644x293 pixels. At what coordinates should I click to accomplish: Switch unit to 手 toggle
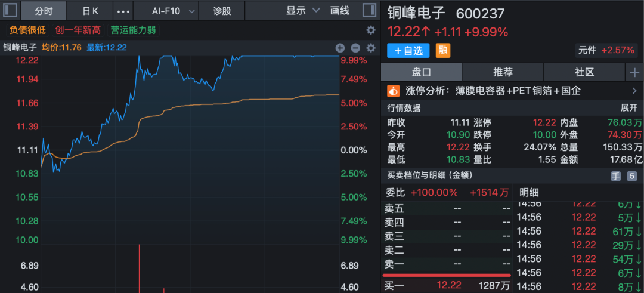(615, 176)
